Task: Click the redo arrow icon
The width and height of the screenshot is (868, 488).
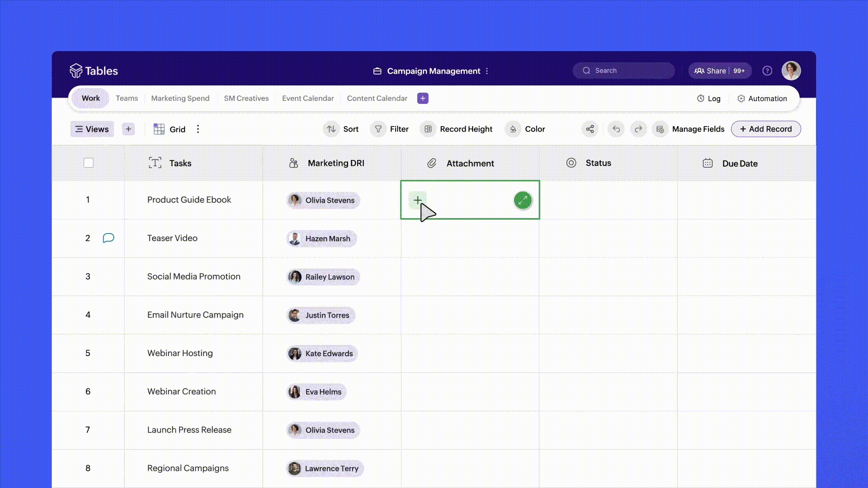Action: tap(638, 129)
